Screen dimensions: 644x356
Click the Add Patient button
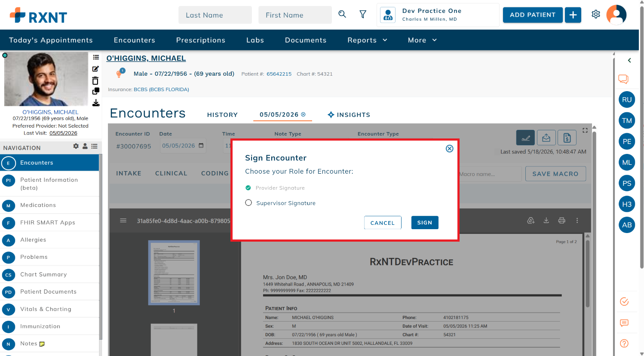533,15
